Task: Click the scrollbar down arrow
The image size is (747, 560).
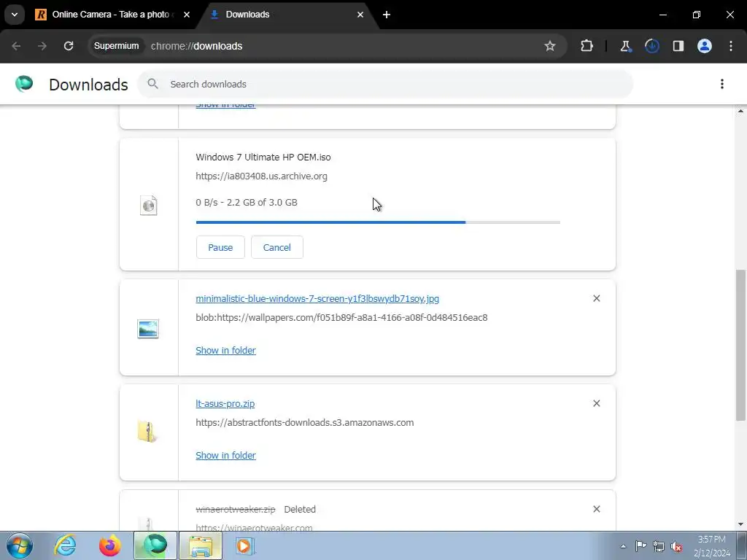Action: point(740,524)
